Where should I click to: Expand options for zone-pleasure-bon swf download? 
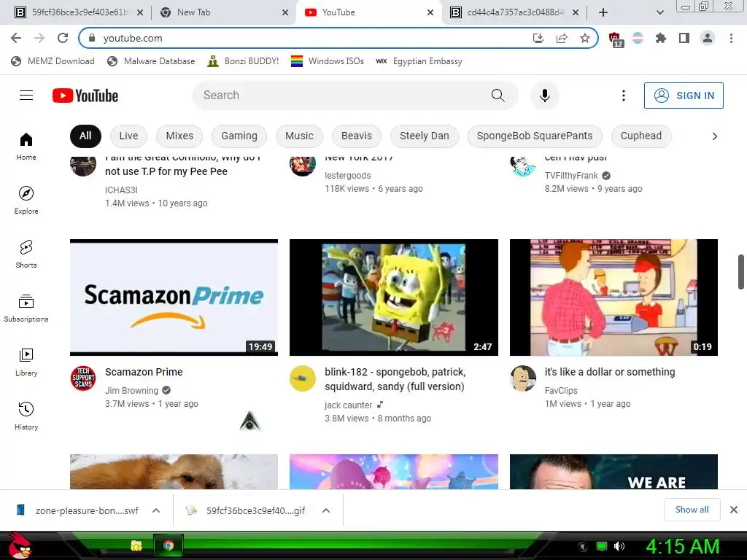coord(156,510)
